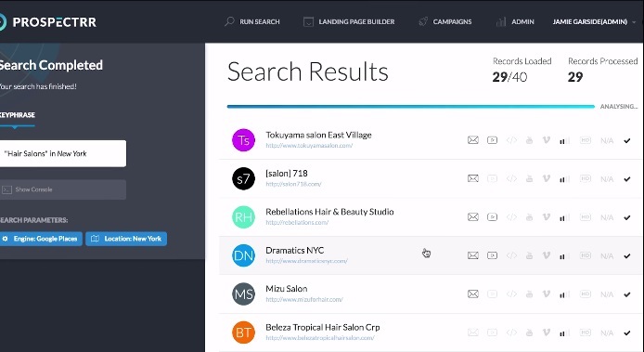This screenshot has height=352, width=644.
Task: Click the orange BT avatar
Action: [243, 332]
